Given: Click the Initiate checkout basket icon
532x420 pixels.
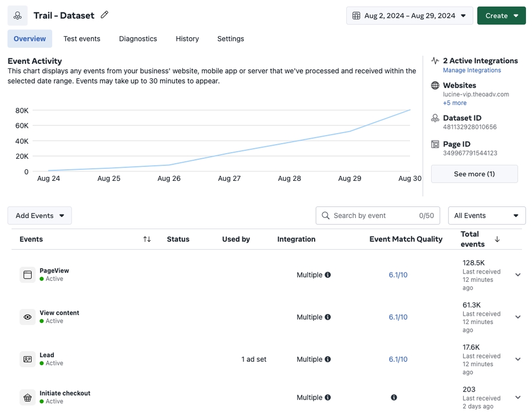Looking at the screenshot, I should tap(28, 397).
